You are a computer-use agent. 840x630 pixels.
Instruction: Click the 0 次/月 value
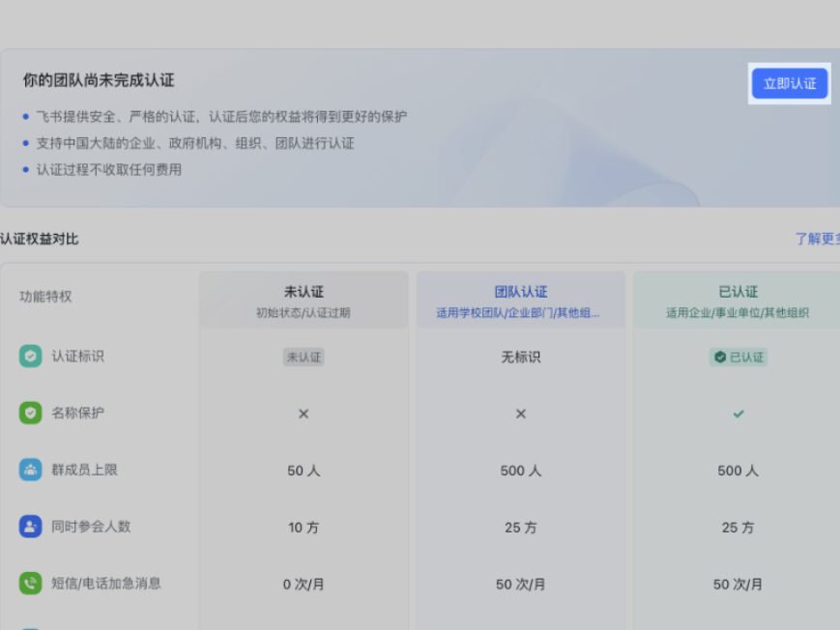304,585
